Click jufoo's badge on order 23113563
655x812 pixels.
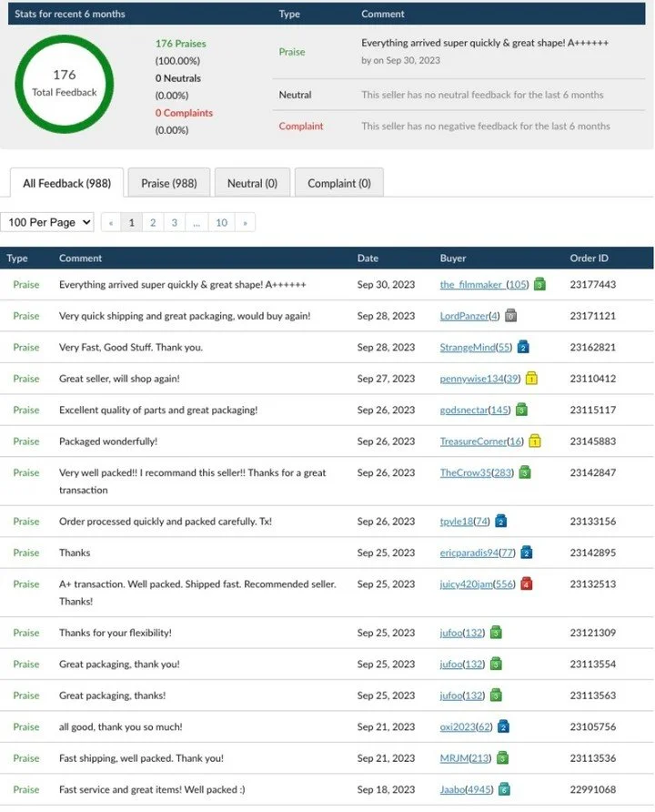(496, 695)
